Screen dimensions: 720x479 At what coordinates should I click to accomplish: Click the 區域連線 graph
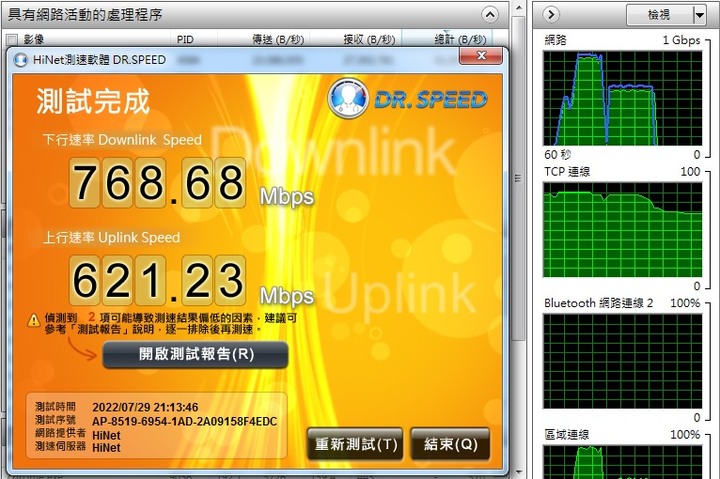tap(623, 462)
